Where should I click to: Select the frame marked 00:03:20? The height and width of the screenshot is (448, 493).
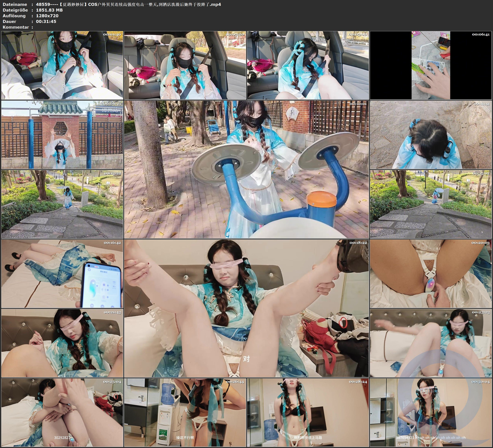pyautogui.click(x=185, y=65)
